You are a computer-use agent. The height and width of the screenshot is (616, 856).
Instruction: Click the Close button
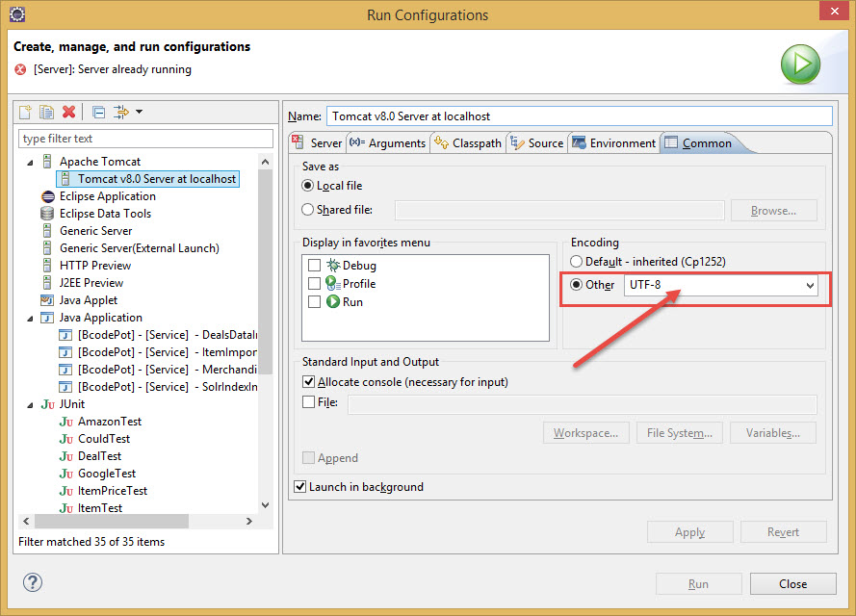[x=792, y=584]
